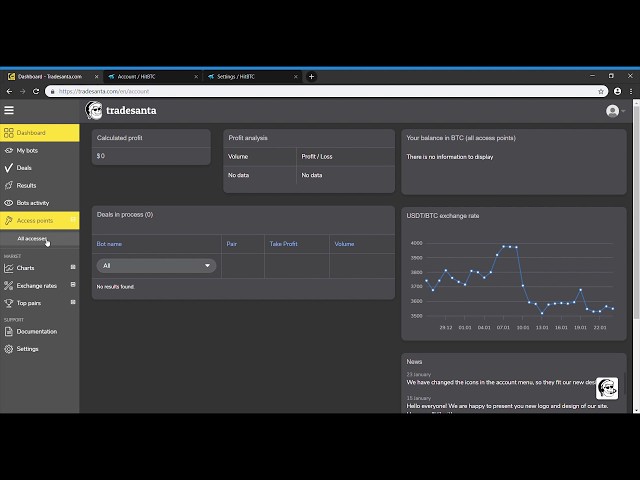Viewport: 640px width, 480px height.
Task: Click the Settings gear icon
Action: coord(9,349)
